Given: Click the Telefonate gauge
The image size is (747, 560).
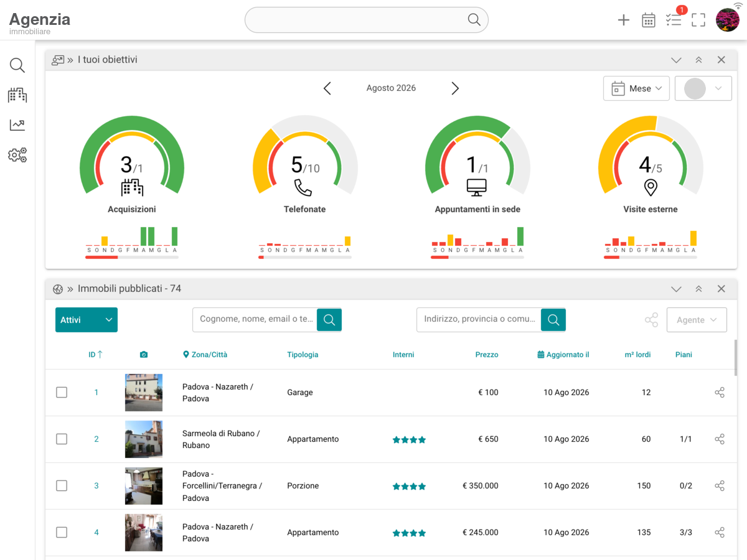Looking at the screenshot, I should [305, 156].
